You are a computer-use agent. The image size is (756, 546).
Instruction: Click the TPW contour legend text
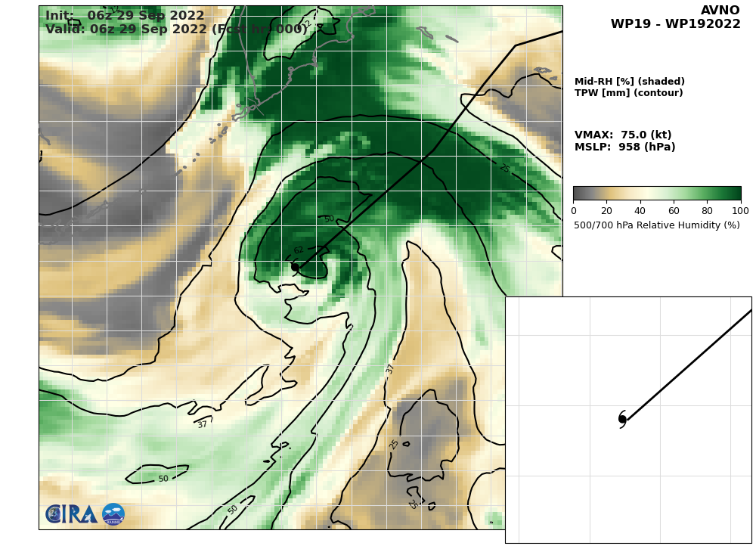pos(629,92)
